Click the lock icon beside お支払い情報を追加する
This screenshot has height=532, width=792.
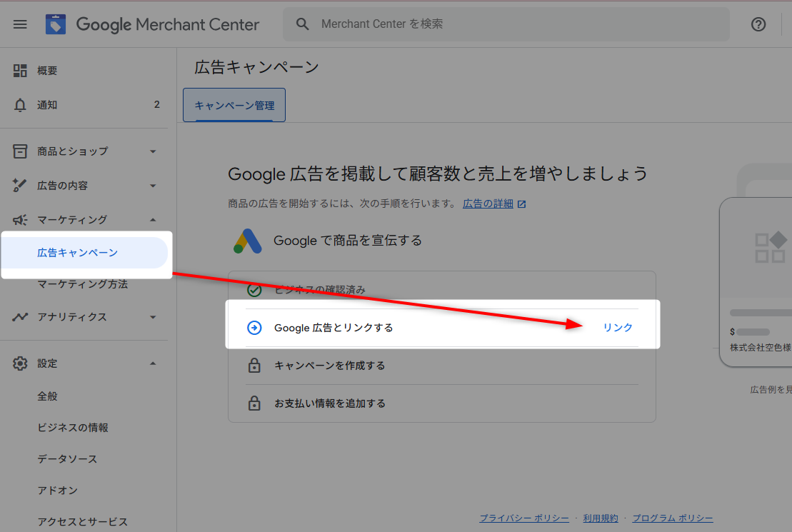click(254, 403)
